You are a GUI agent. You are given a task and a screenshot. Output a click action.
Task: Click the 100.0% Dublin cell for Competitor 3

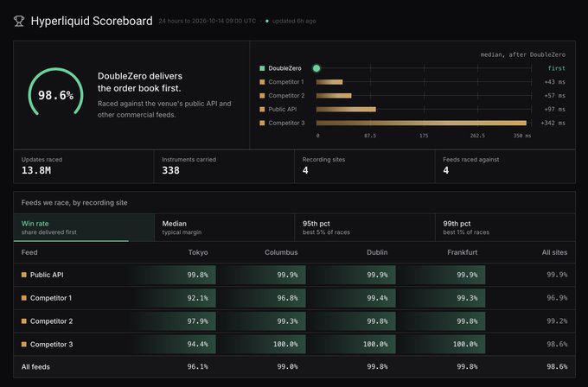tap(351, 345)
